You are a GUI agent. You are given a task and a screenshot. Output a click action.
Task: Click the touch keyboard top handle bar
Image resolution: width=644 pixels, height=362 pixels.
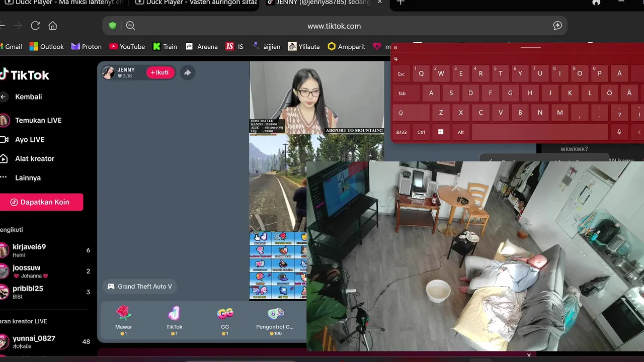[530, 48]
